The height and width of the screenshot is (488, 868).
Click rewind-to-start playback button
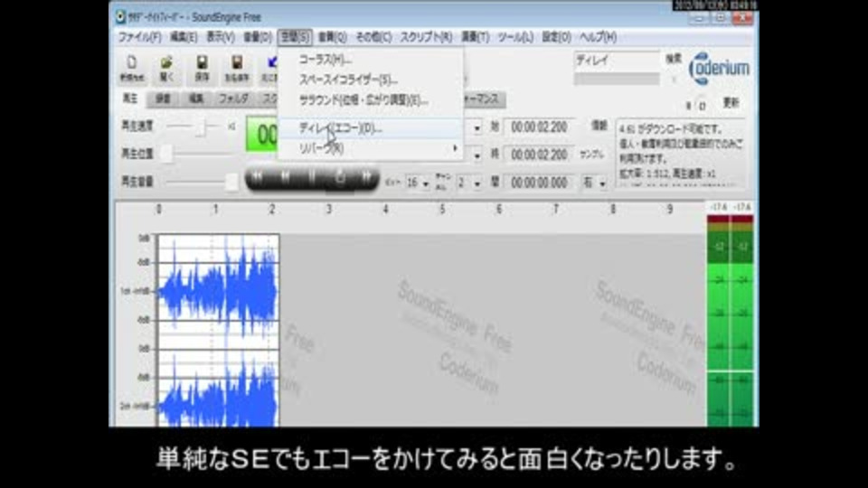(x=258, y=178)
